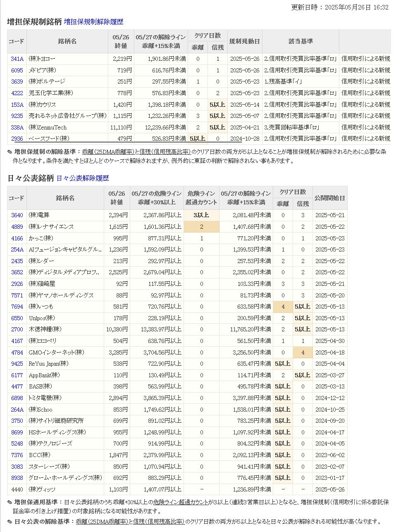396x532 pixels.
Task: Click the publication start date 2023-01-17
Action: pyautogui.click(x=330, y=478)
